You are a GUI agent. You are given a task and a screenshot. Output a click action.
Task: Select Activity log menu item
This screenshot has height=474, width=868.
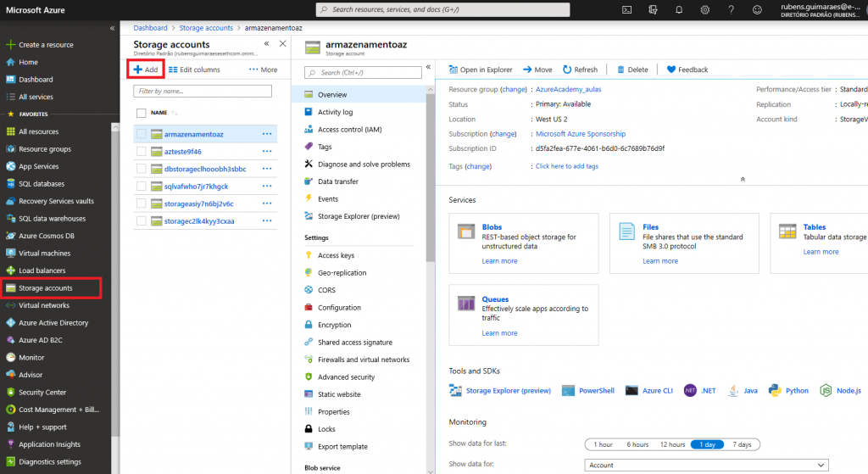pyautogui.click(x=335, y=112)
